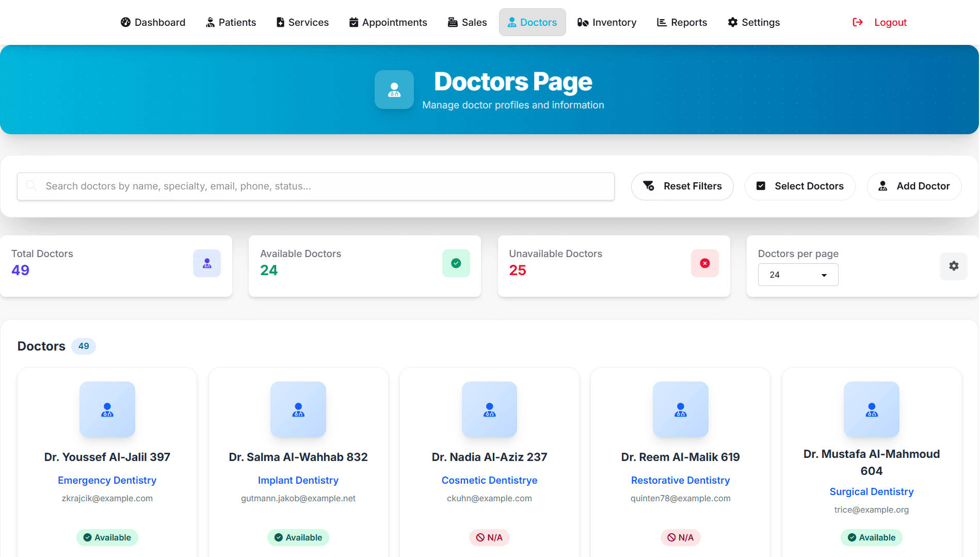The image size is (980, 557).
Task: Click the funnel icon on Reset Filters
Action: click(649, 186)
